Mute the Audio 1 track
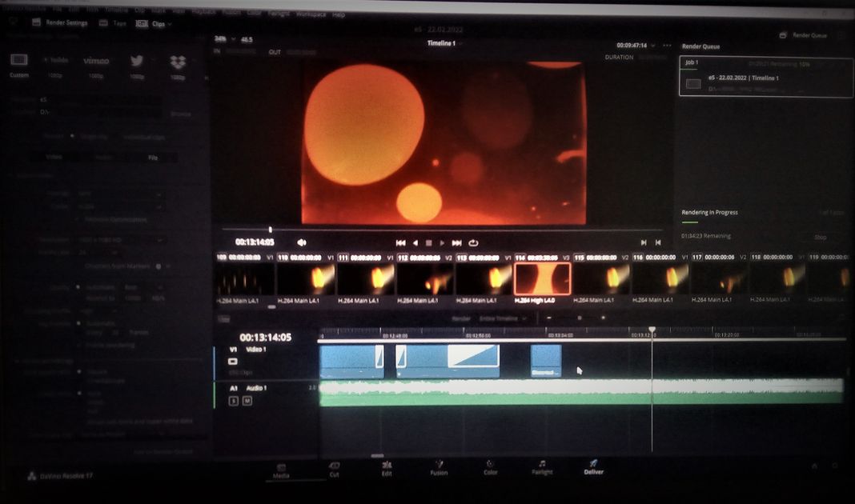 pyautogui.click(x=247, y=401)
